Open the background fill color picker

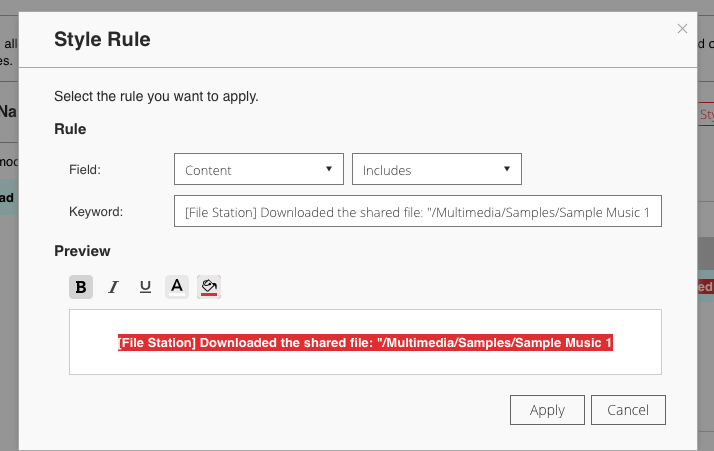(x=209, y=287)
